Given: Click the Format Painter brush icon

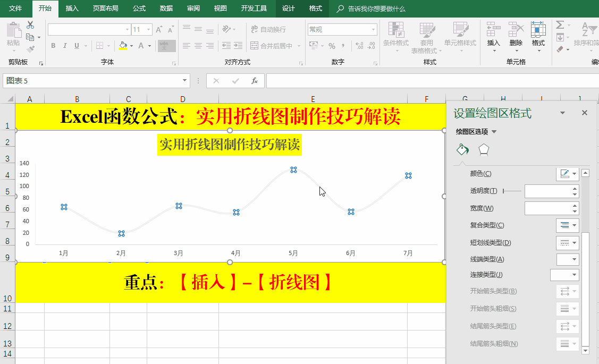Looking at the screenshot, I should [x=31, y=49].
